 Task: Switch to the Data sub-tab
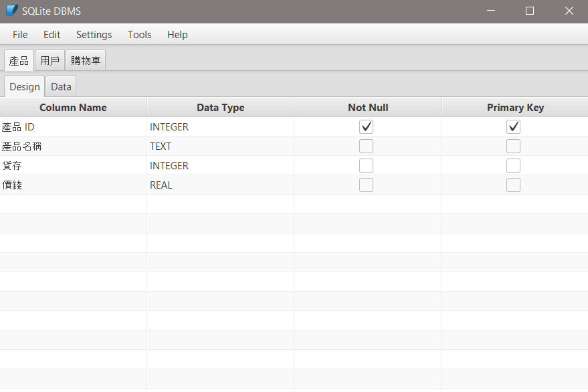[x=61, y=87]
